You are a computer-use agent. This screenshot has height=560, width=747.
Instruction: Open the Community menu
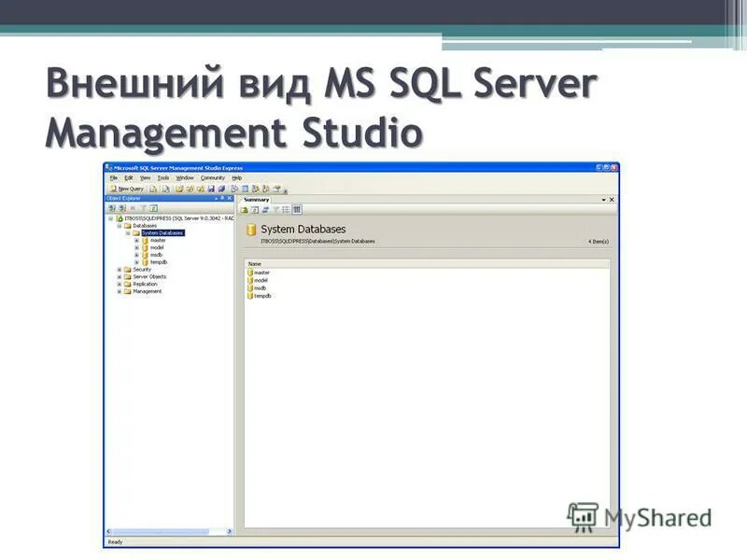point(213,177)
